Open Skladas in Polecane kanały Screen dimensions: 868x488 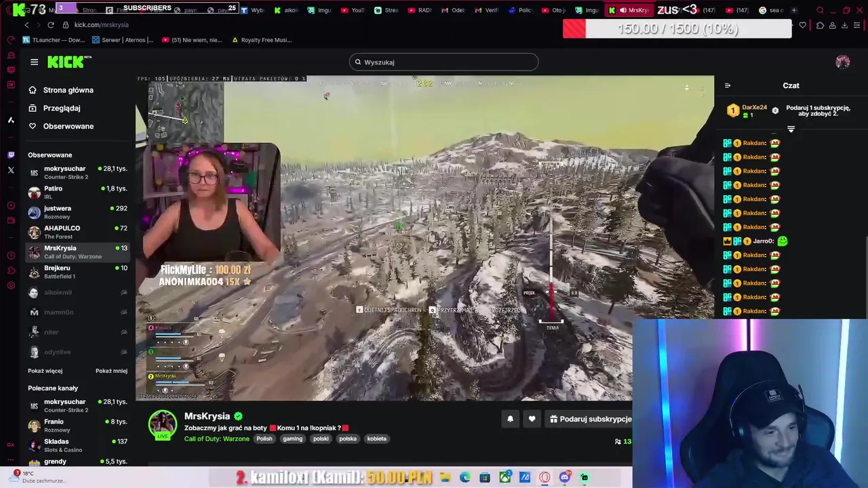tap(77, 445)
